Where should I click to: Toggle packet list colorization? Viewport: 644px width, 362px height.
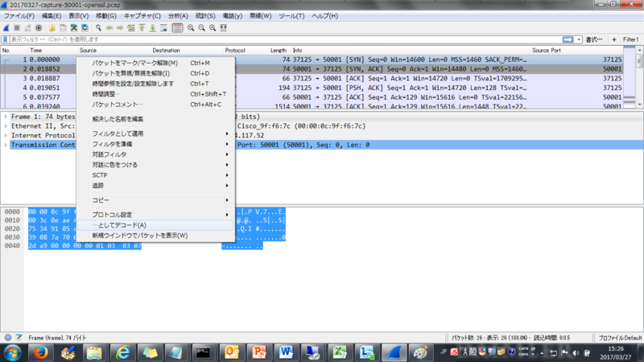coord(177,28)
